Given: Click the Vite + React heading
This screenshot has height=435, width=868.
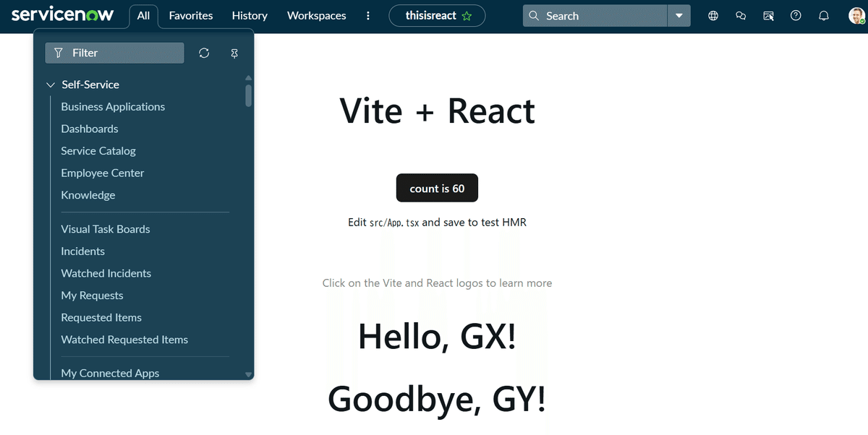Looking at the screenshot, I should (x=437, y=111).
